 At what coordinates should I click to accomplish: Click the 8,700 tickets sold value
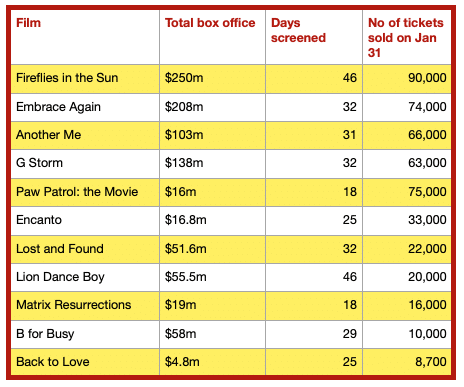click(x=431, y=362)
